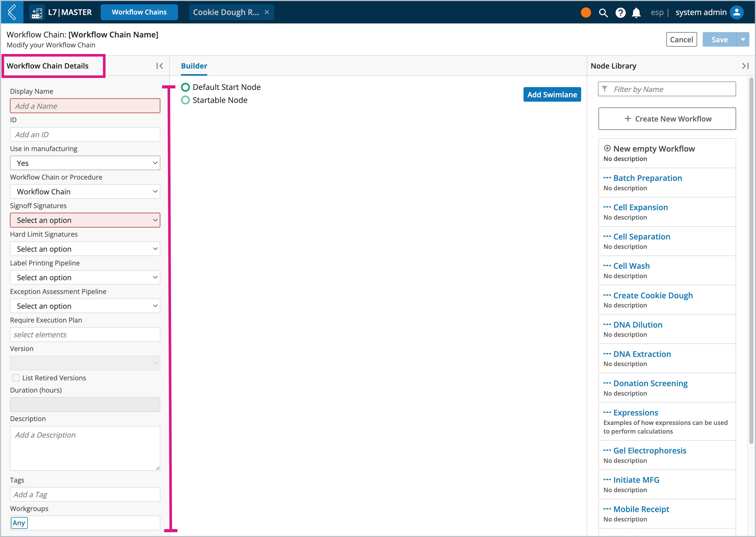This screenshot has width=756, height=537.
Task: Click the Save button
Action: click(720, 40)
